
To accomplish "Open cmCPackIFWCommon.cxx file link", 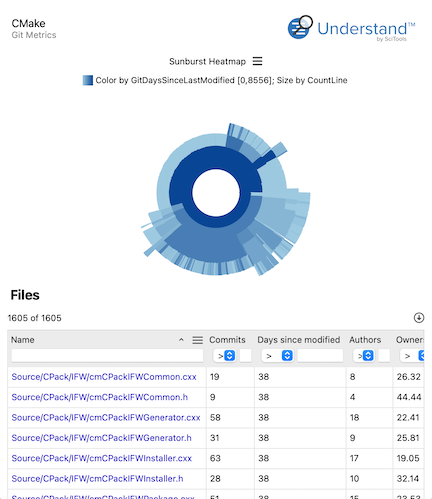I will coord(104,377).
